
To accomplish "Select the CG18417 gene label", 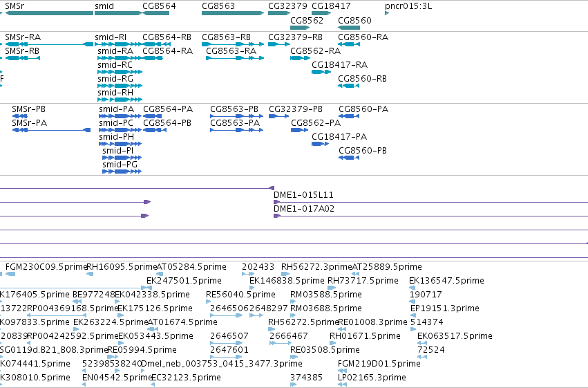I will [331, 6].
